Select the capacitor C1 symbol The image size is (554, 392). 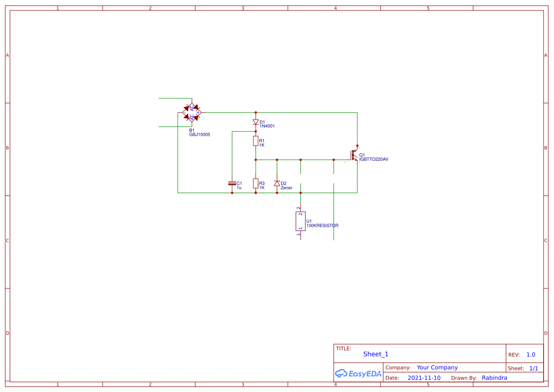[x=232, y=184]
